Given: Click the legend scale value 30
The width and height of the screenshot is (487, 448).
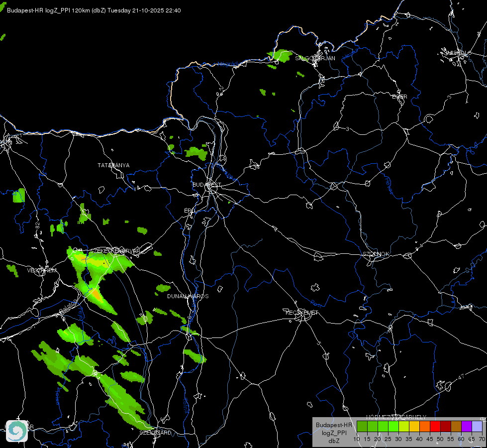Looking at the screenshot, I should coord(398,440).
